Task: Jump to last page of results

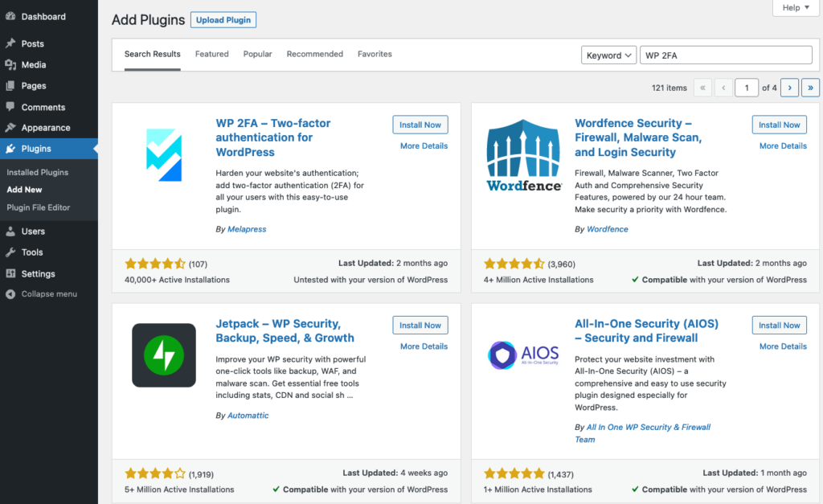Action: 810,88
